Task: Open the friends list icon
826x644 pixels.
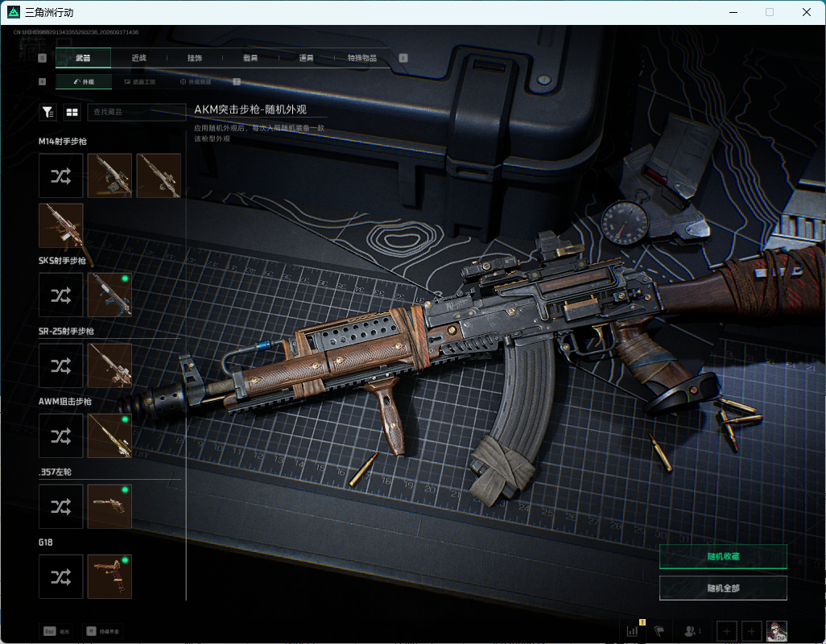Action: coord(692,631)
